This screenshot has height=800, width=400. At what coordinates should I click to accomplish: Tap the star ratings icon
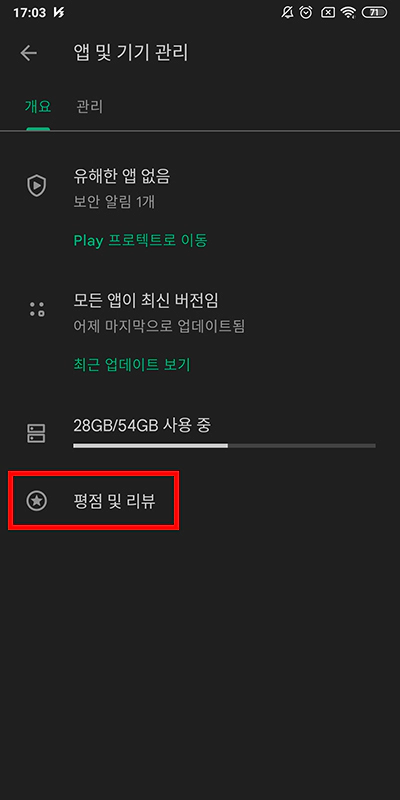(x=36, y=501)
